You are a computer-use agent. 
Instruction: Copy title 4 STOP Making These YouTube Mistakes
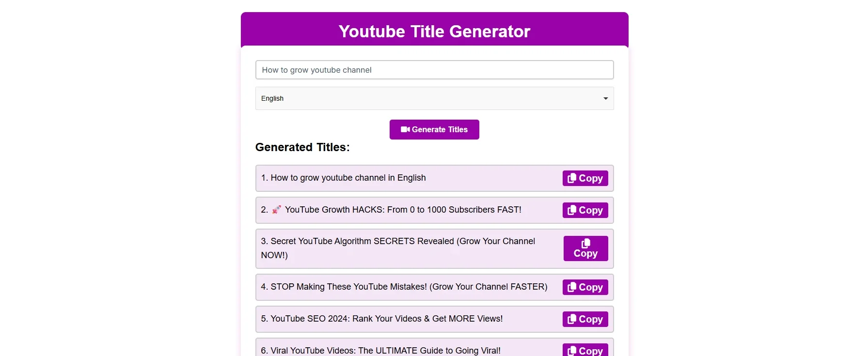(x=585, y=287)
